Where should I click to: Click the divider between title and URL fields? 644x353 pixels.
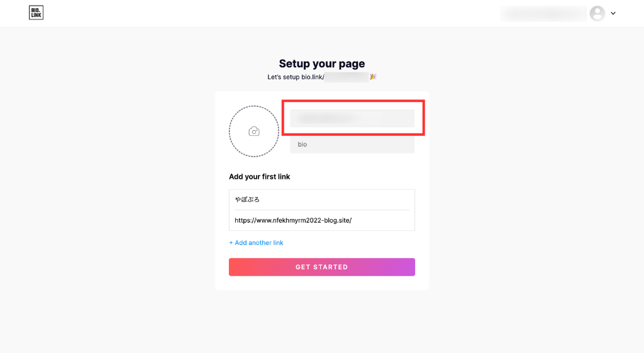coord(321,210)
